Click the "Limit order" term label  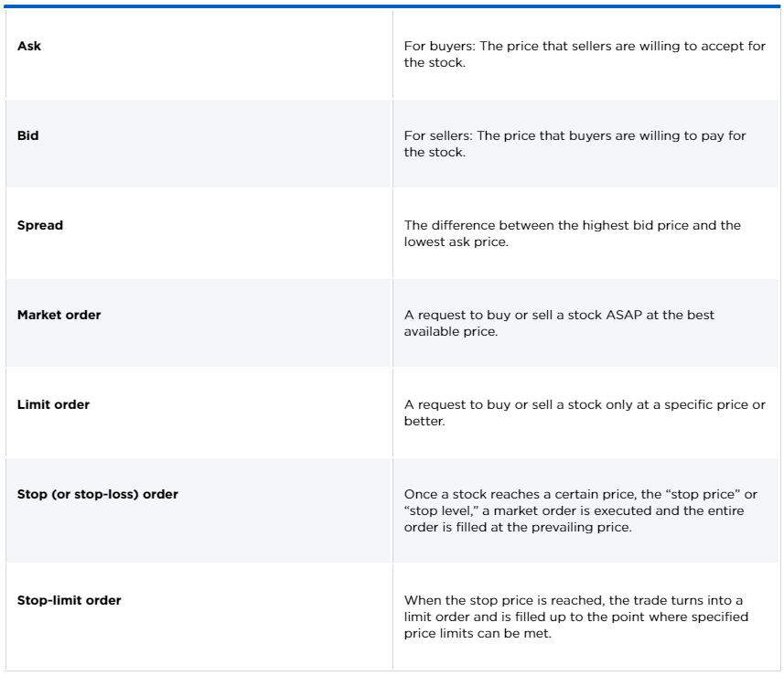(53, 404)
